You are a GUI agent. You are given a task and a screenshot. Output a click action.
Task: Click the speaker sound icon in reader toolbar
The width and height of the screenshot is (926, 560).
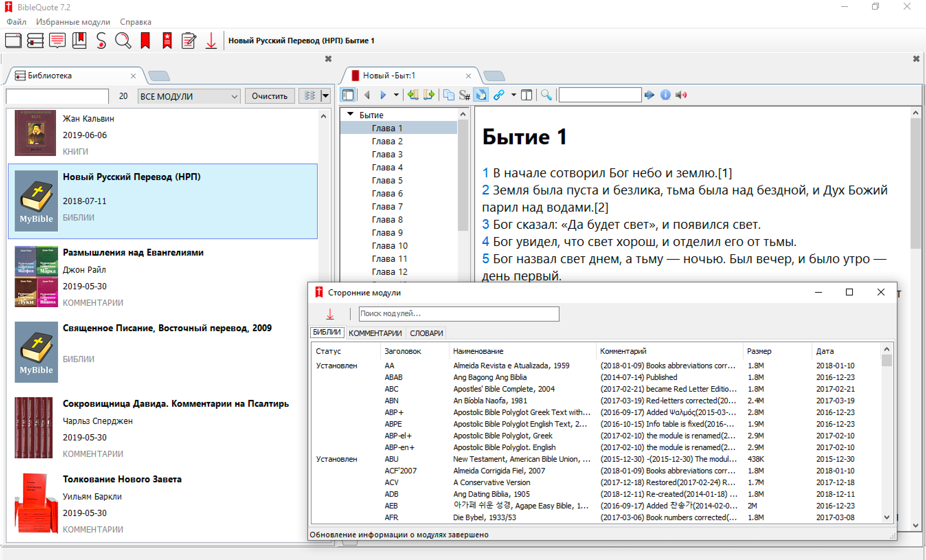click(x=681, y=95)
